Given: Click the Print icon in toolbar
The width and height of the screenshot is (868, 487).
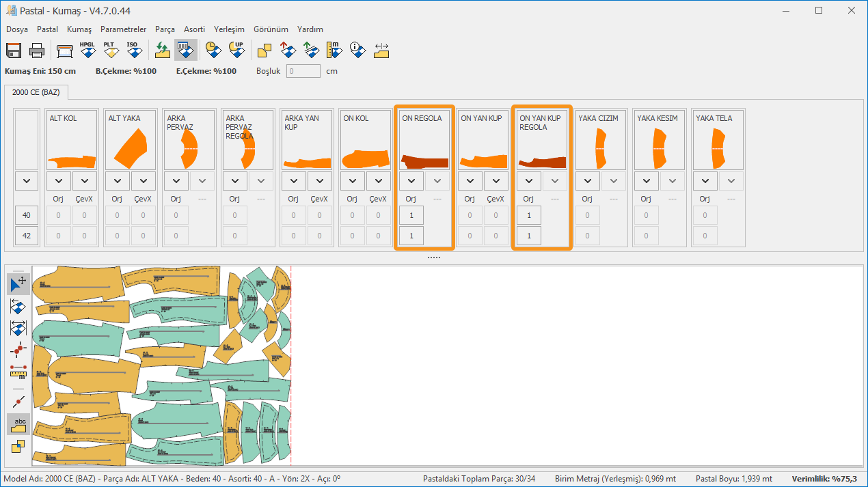Looking at the screenshot, I should [37, 51].
